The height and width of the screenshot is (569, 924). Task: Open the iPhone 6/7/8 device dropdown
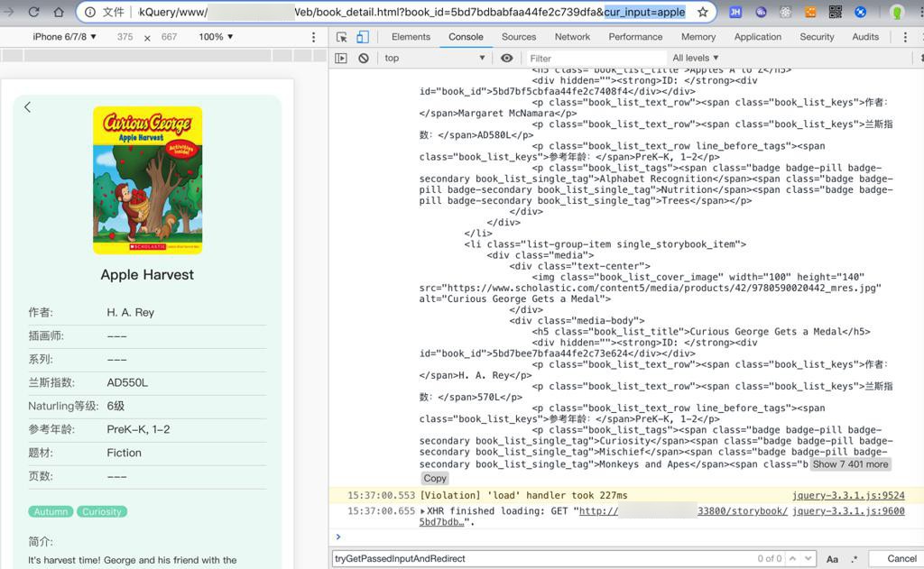64,36
